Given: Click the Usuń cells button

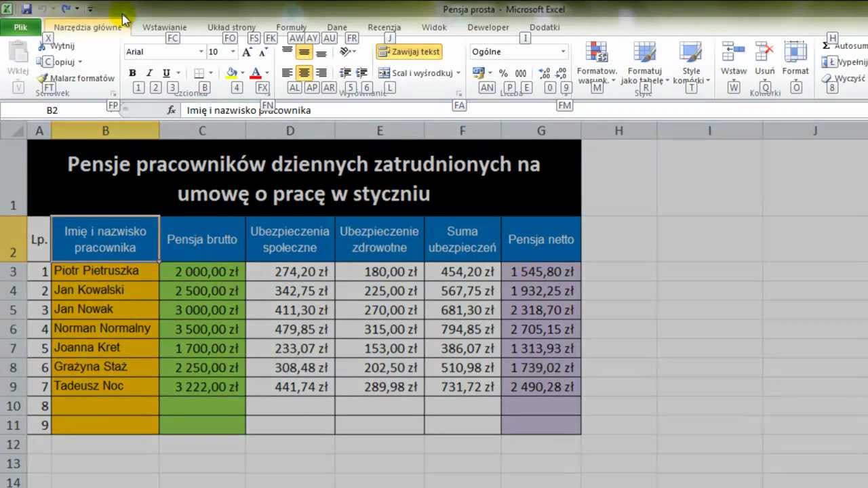Looking at the screenshot, I should (765, 60).
